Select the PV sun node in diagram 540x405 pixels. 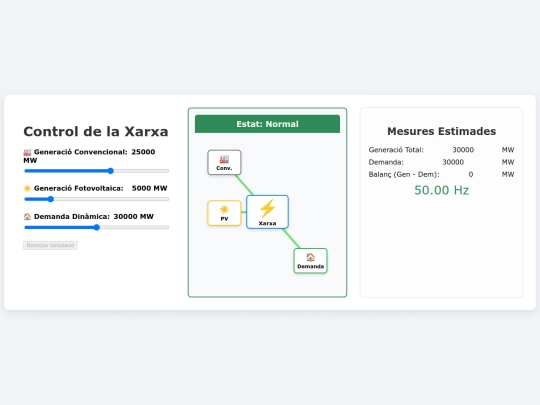[x=224, y=213]
